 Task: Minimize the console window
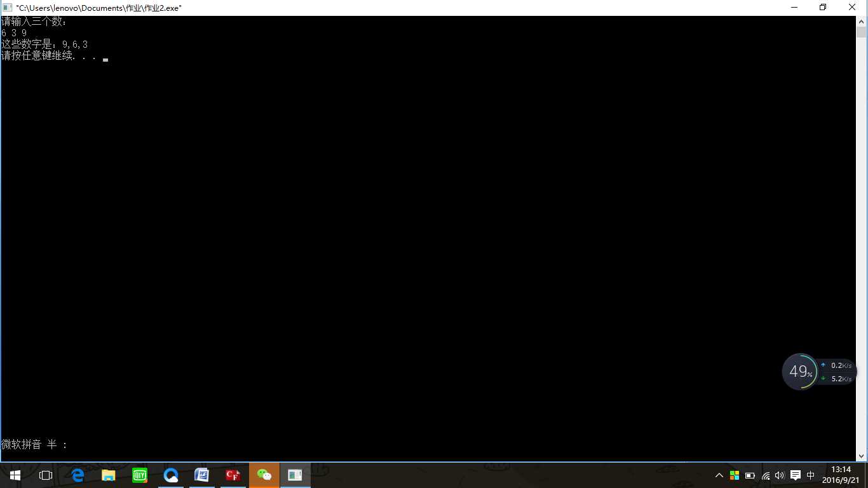[x=794, y=8]
